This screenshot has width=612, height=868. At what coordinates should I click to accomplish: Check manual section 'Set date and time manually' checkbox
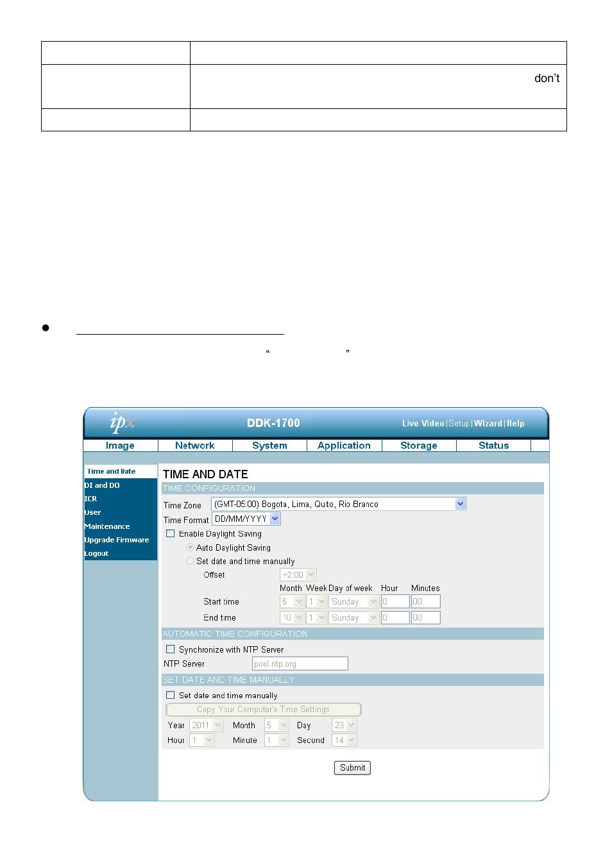click(x=171, y=695)
